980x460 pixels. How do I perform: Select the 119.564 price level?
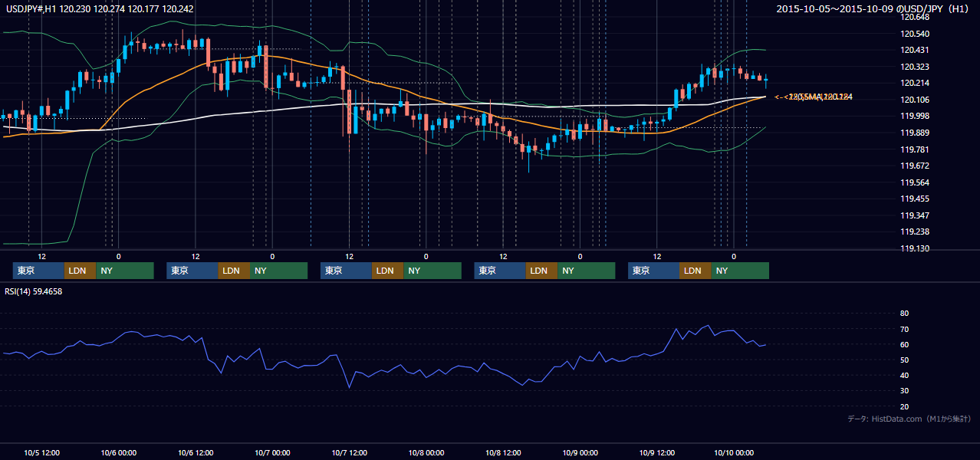[916, 182]
